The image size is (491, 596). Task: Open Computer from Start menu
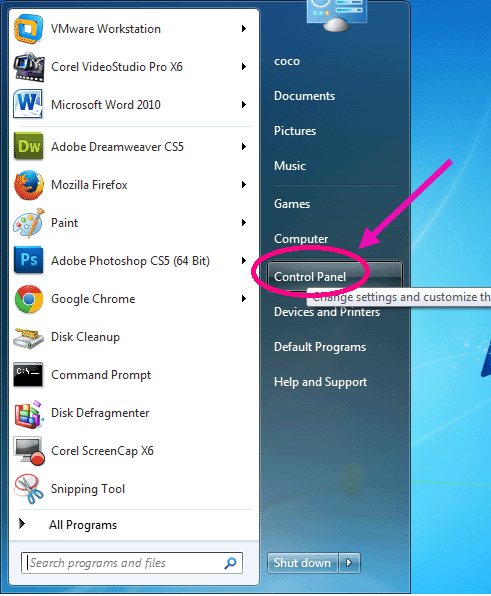pos(301,239)
